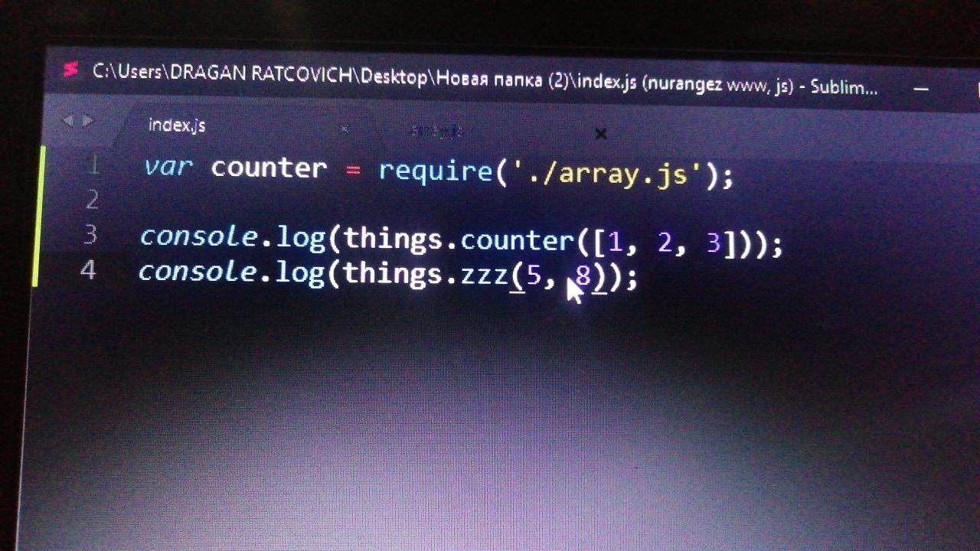
Task: Click line number 2 in gutter
Action: [93, 200]
